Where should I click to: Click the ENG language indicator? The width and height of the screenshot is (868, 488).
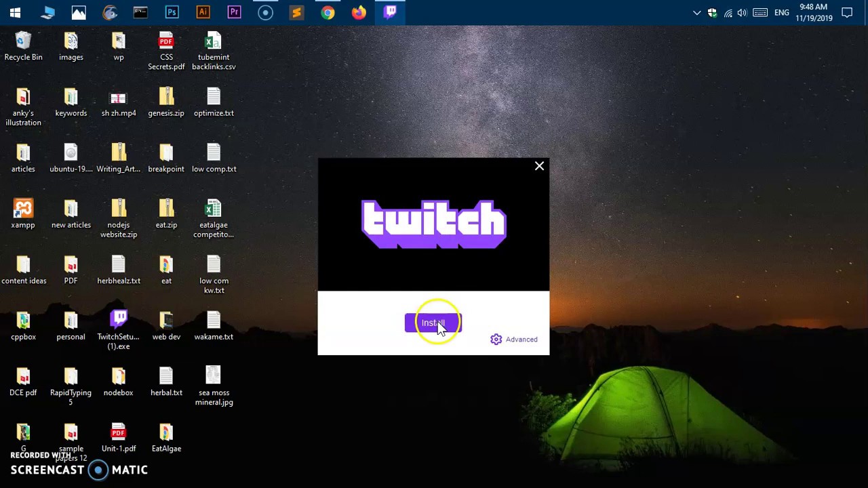[x=782, y=12]
